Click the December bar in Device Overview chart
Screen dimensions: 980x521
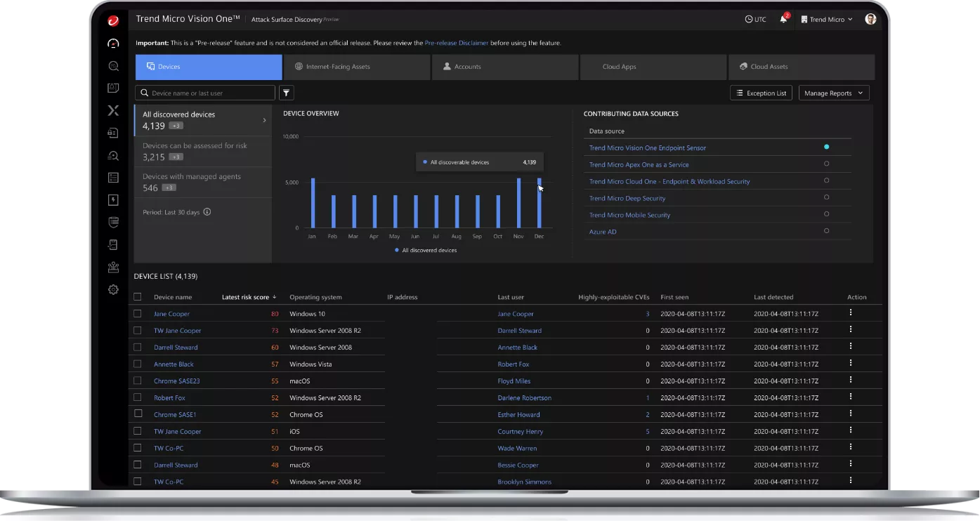(540, 203)
